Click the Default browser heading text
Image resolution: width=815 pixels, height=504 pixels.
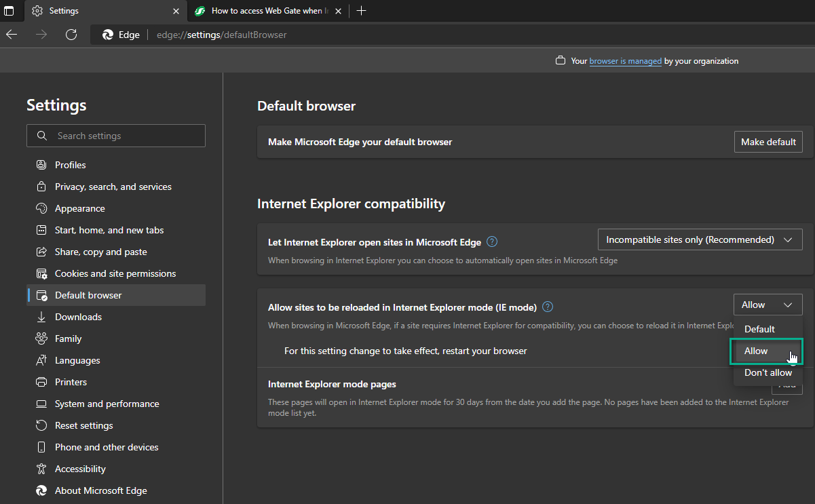(306, 106)
